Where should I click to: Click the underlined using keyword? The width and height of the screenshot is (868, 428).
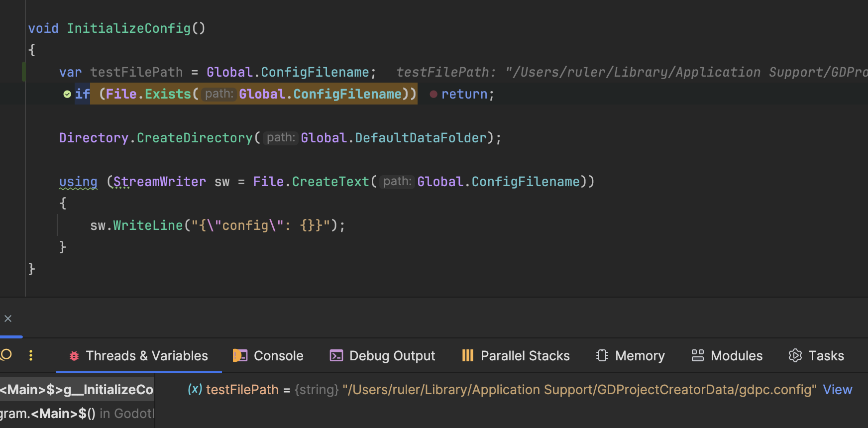point(78,182)
